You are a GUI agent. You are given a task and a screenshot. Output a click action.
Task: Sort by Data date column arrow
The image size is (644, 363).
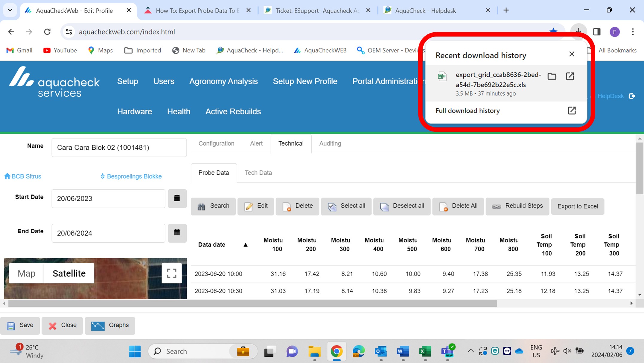[246, 245]
